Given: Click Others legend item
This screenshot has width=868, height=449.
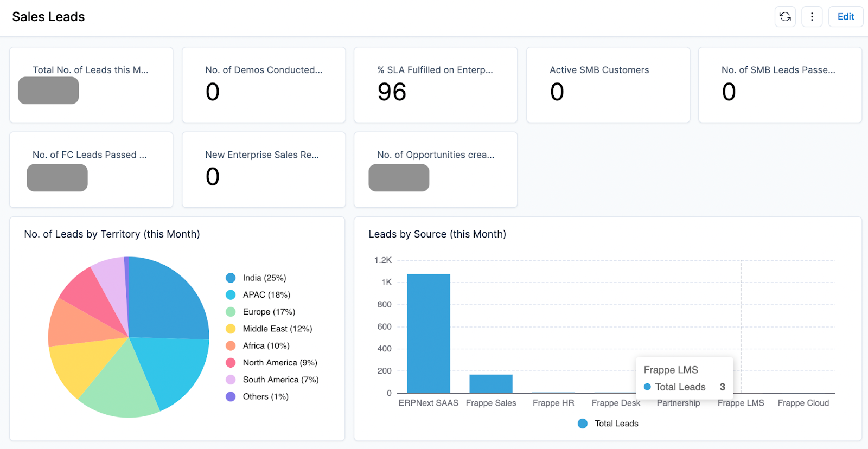Looking at the screenshot, I should 265,396.
